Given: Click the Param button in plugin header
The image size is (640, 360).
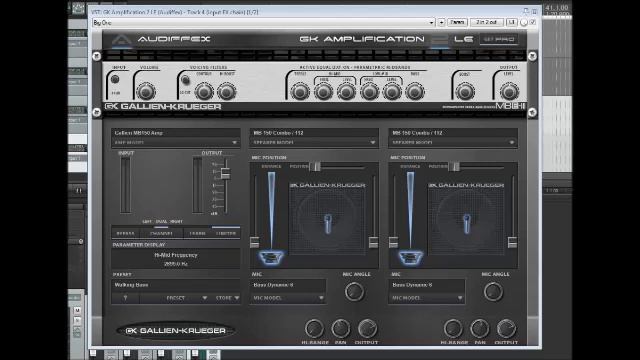Looking at the screenshot, I should coord(457,22).
